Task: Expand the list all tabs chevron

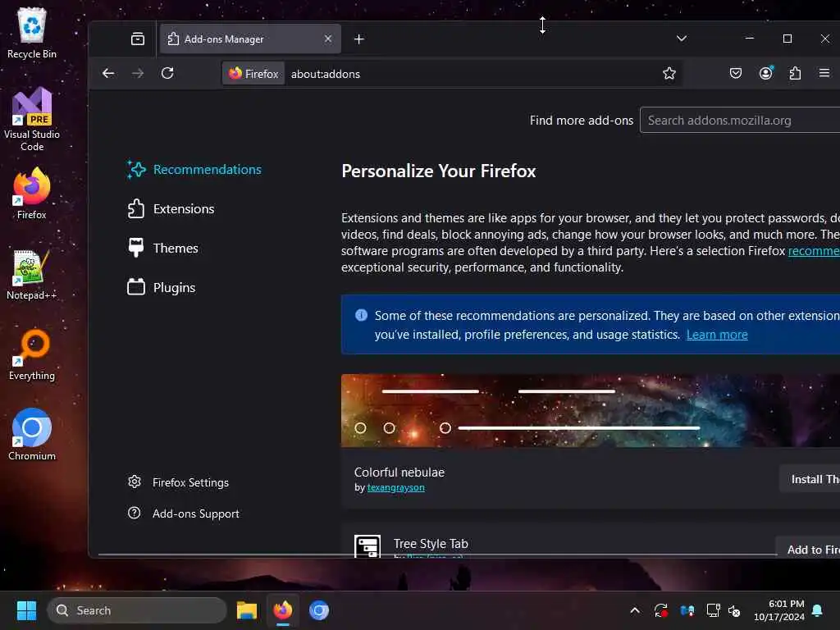Action: point(682,39)
